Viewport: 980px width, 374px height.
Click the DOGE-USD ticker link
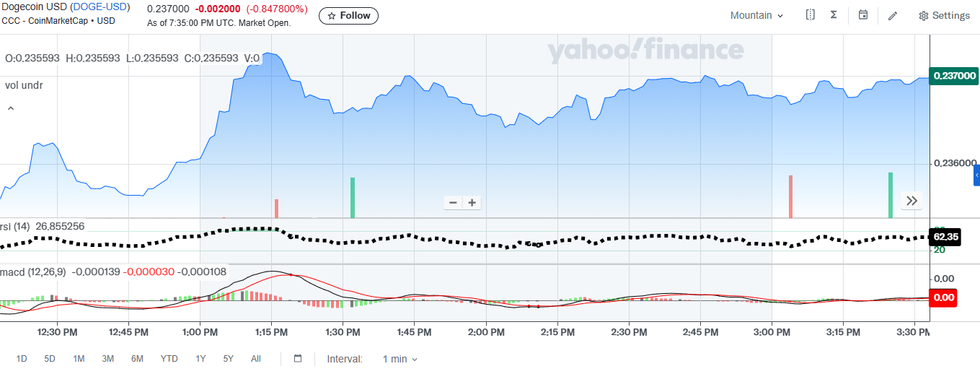point(100,7)
